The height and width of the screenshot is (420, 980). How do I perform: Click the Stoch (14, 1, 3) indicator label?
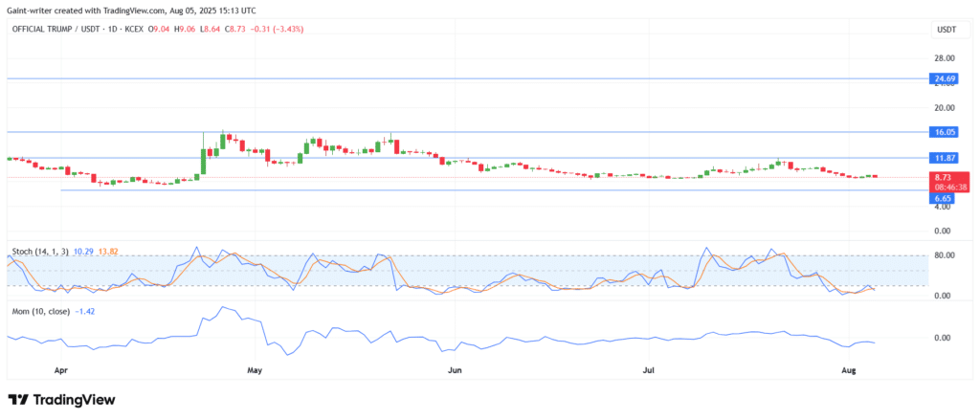click(x=40, y=252)
